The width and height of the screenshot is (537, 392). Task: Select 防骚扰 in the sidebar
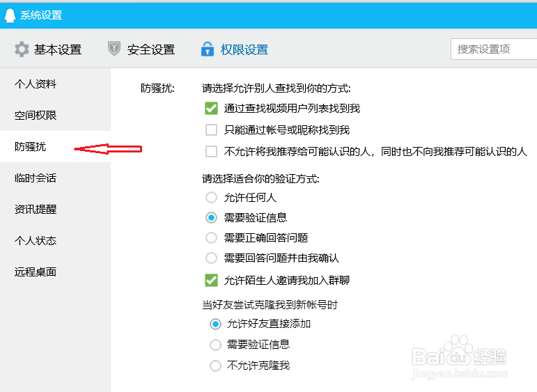30,146
